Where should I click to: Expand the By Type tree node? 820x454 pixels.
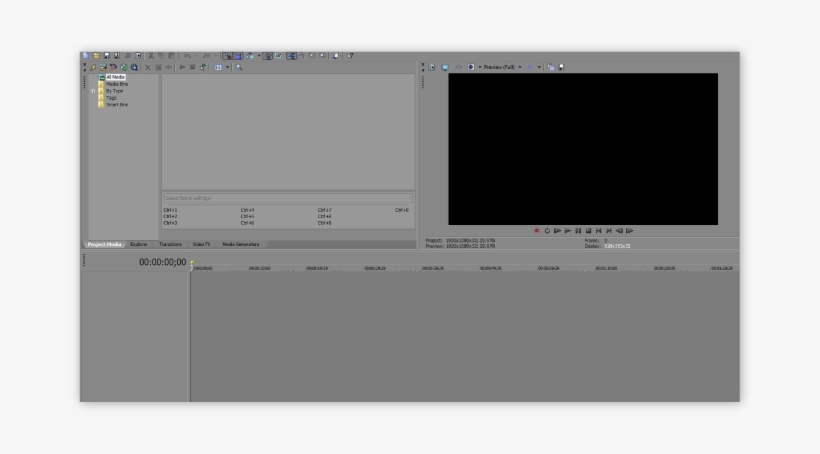[x=93, y=91]
